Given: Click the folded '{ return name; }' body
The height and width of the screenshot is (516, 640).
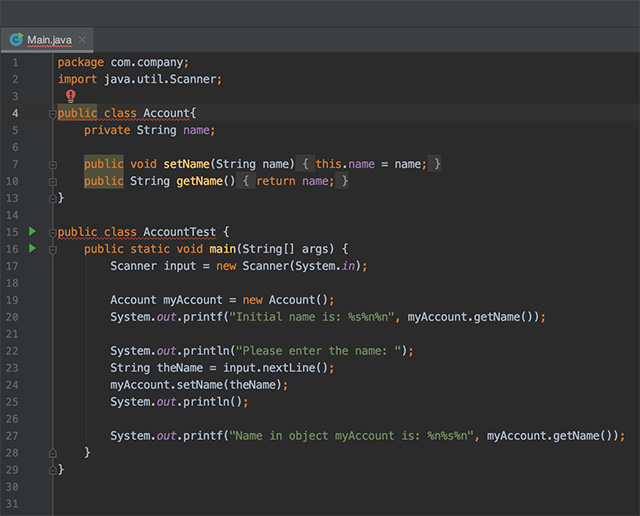Looking at the screenshot, I should click(x=293, y=181).
